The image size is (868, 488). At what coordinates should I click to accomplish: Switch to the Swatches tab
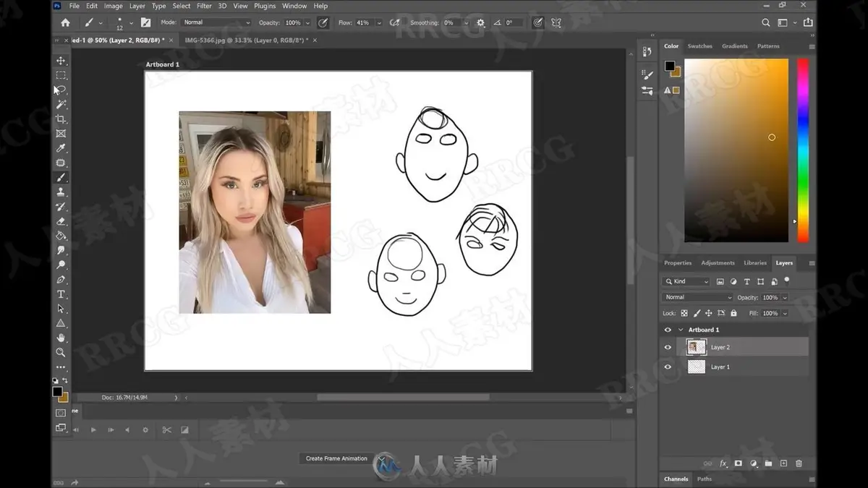699,46
